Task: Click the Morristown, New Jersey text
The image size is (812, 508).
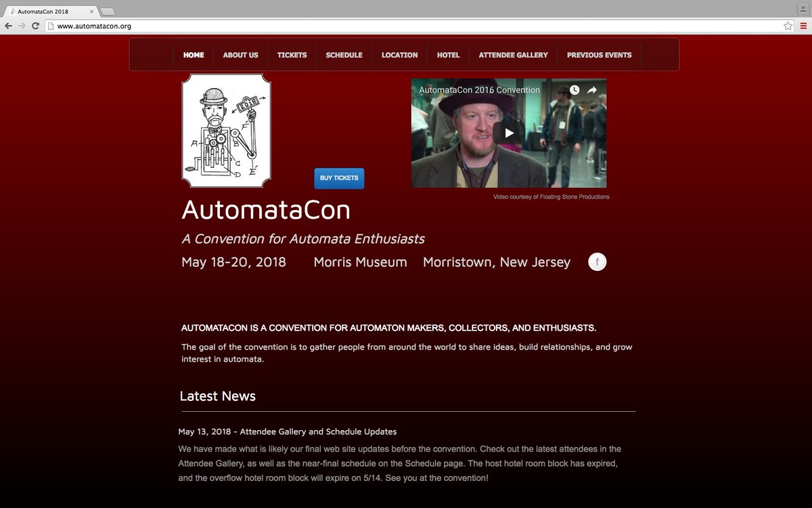Action: (497, 262)
